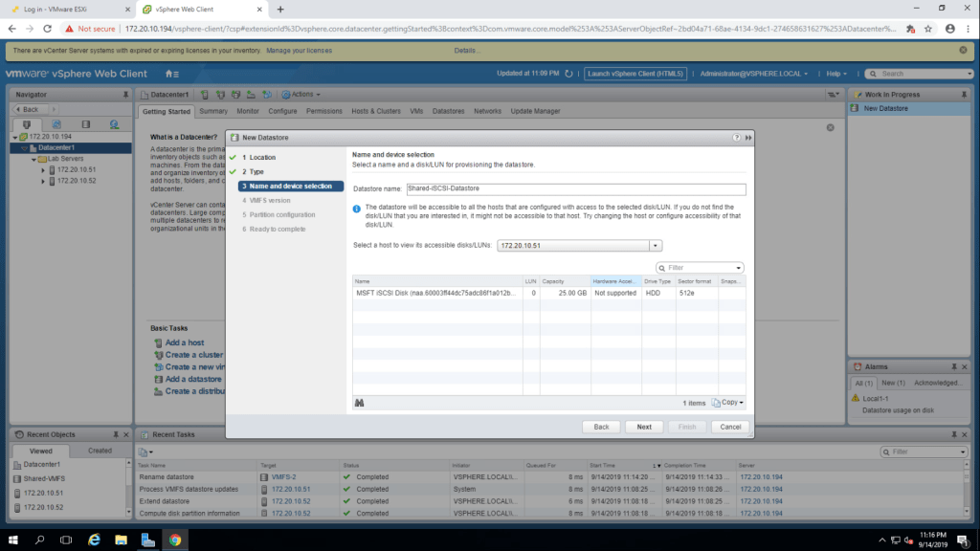Expand the 172.20.10.52 host tree node

pos(42,181)
